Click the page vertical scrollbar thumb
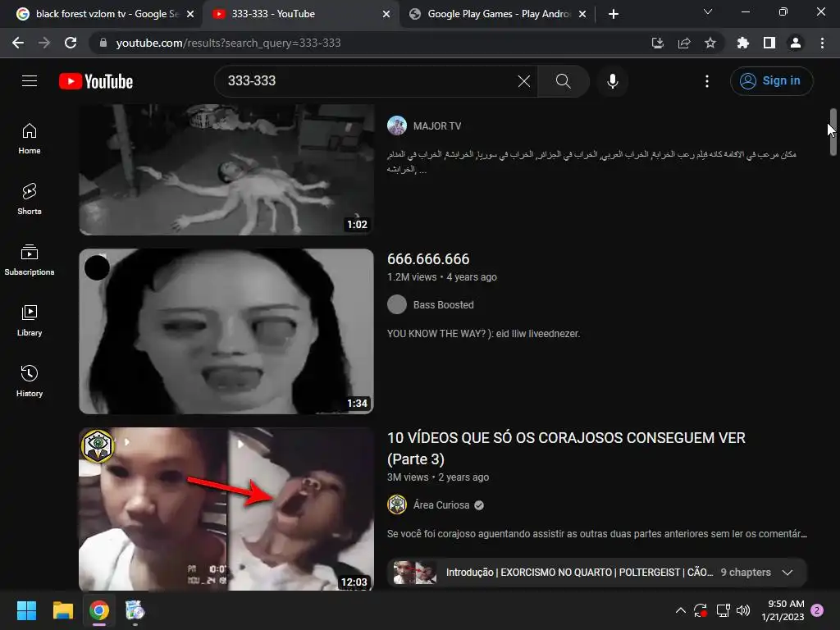This screenshot has height=630, width=840. tap(833, 132)
